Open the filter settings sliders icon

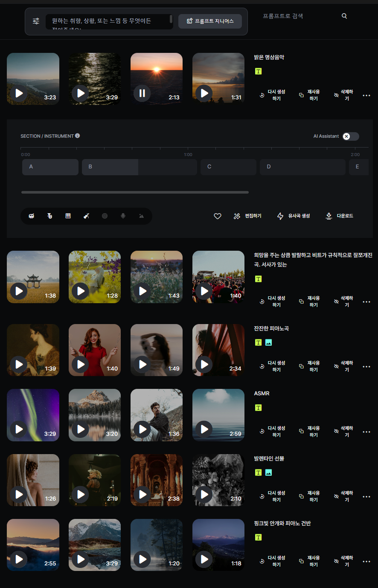tap(36, 21)
